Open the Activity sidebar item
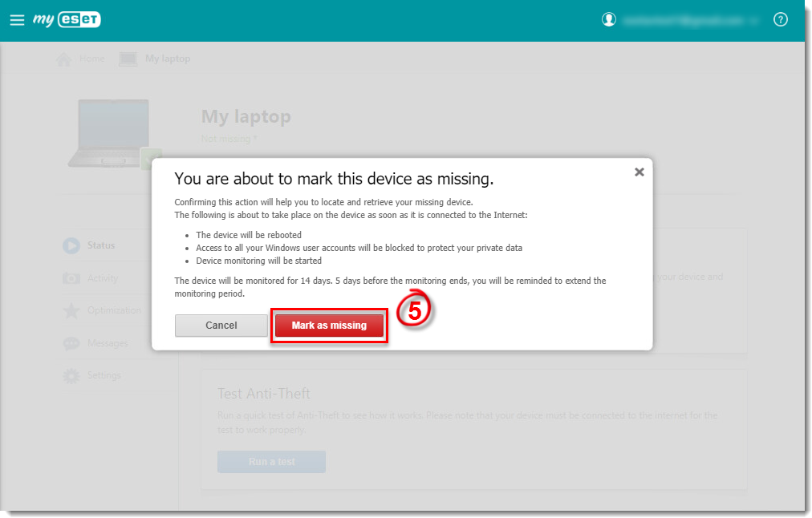Screen dimensions: 812x518 tap(103, 278)
